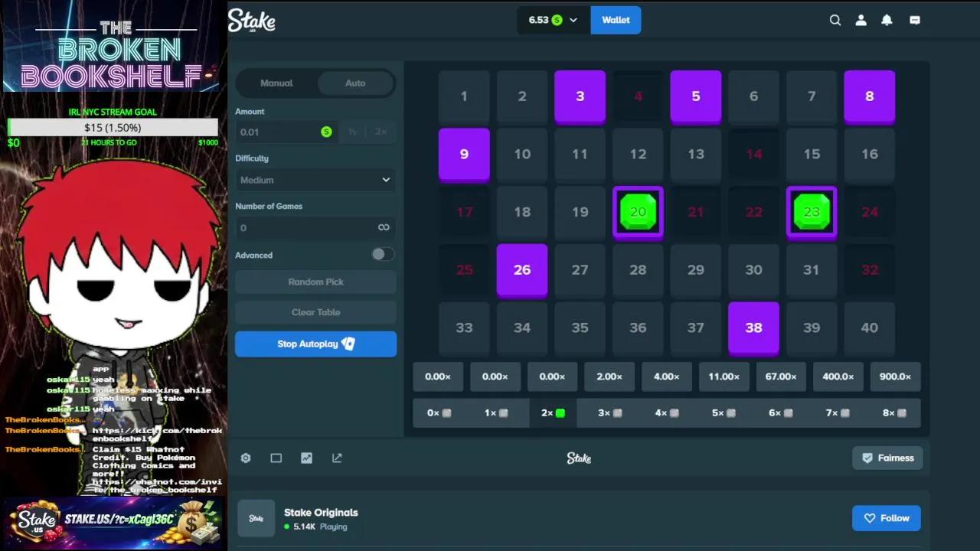
Task: Open the balance currency dropdown
Action: pos(554,20)
